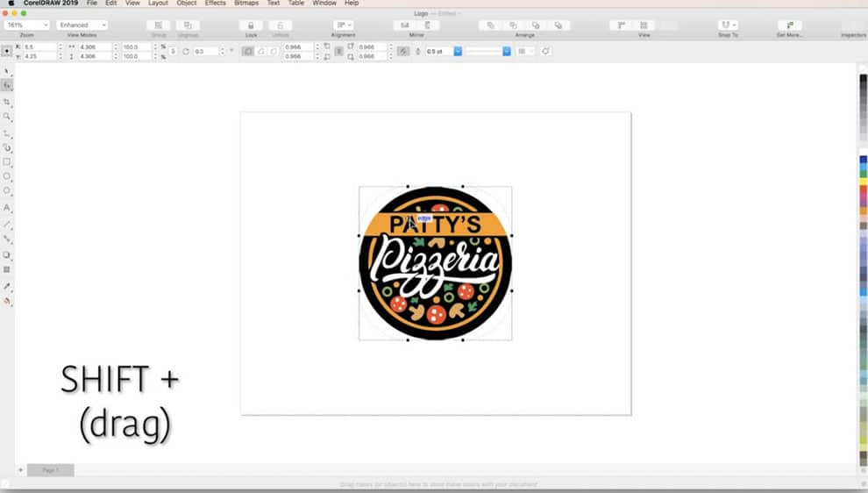Select the Zoom magnifier tool
This screenshot has height=493, width=868.
click(x=7, y=117)
